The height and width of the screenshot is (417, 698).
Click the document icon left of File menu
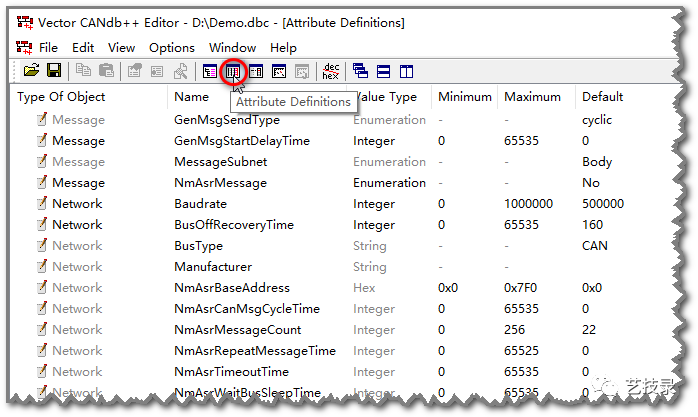click(x=24, y=47)
